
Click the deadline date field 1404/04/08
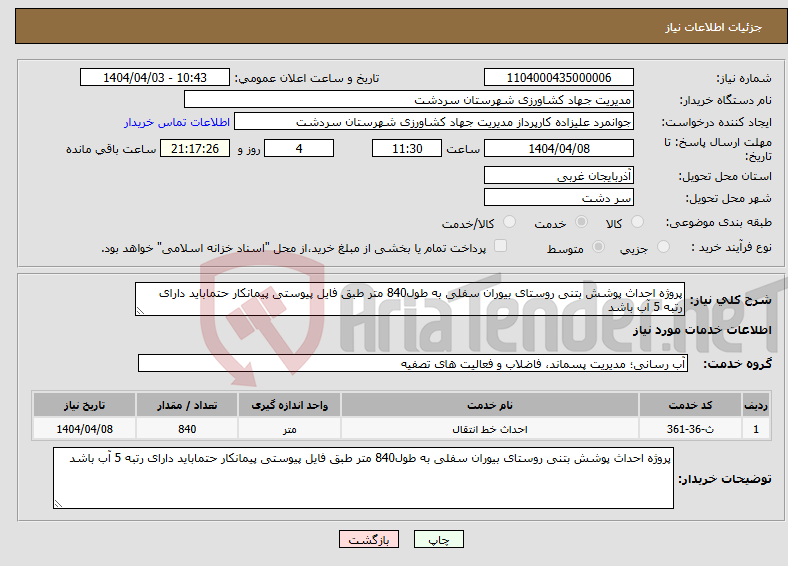pos(558,148)
